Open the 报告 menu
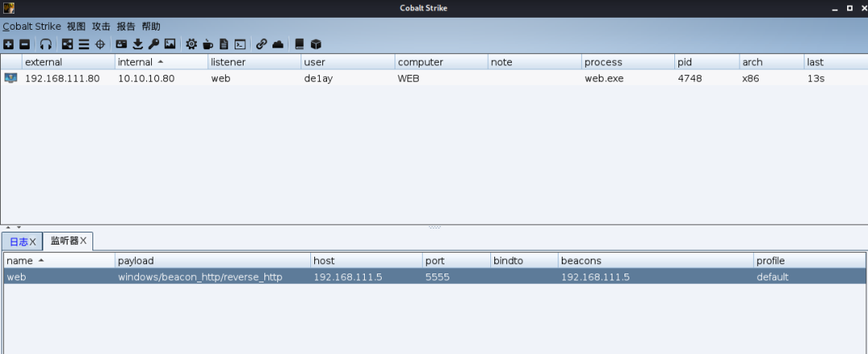Image resolution: width=868 pixels, height=354 pixels. pyautogui.click(x=125, y=26)
